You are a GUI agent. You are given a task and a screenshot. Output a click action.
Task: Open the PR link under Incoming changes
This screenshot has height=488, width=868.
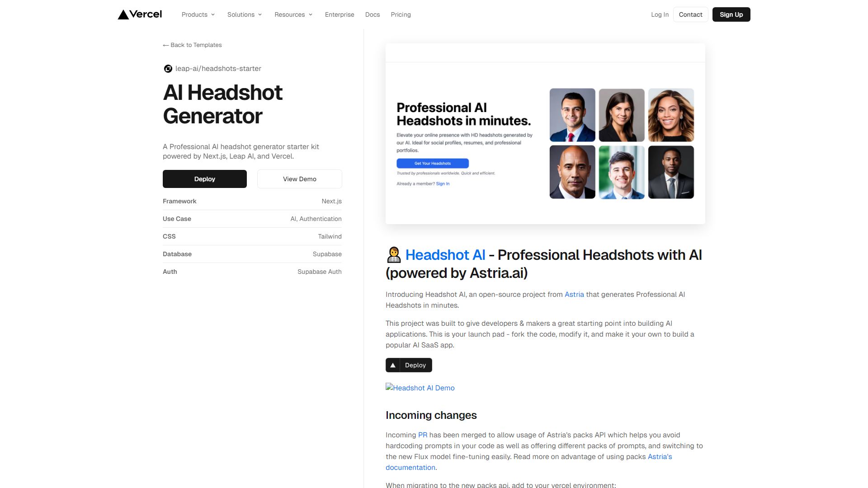tap(423, 435)
